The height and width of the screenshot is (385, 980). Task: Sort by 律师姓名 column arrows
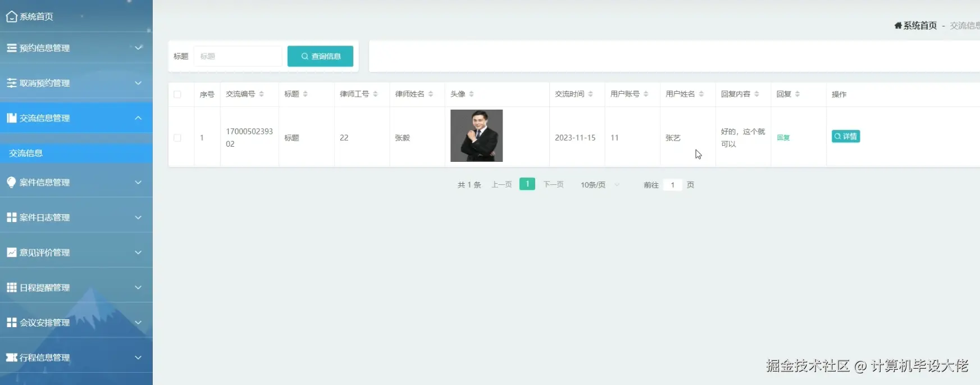pos(431,94)
